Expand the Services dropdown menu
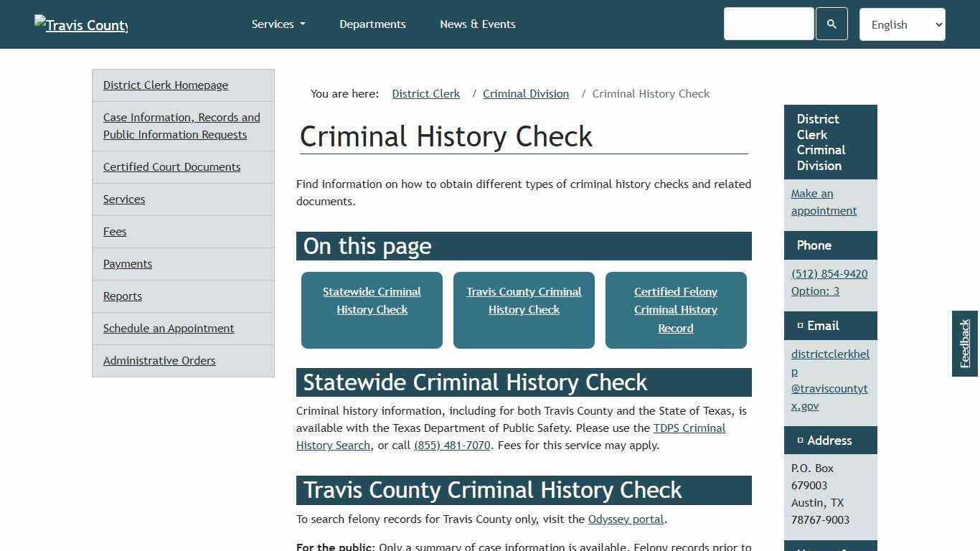 click(x=278, y=24)
